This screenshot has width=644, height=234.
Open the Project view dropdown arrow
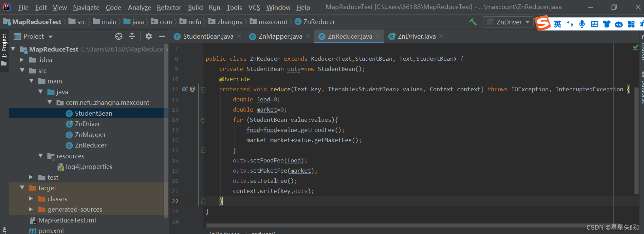[x=51, y=37]
